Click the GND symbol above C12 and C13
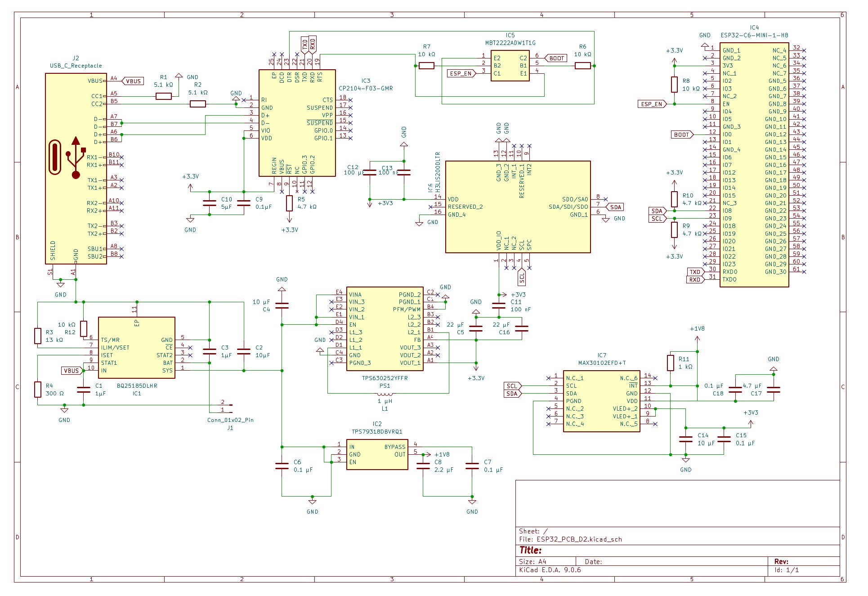The width and height of the screenshot is (868, 596). [404, 144]
